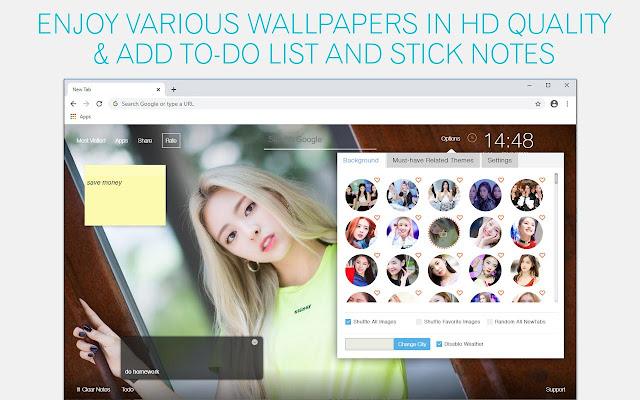Click the heart on the three girls in black thumbnail
640x400 pixels.
pyautogui.click(x=377, y=180)
